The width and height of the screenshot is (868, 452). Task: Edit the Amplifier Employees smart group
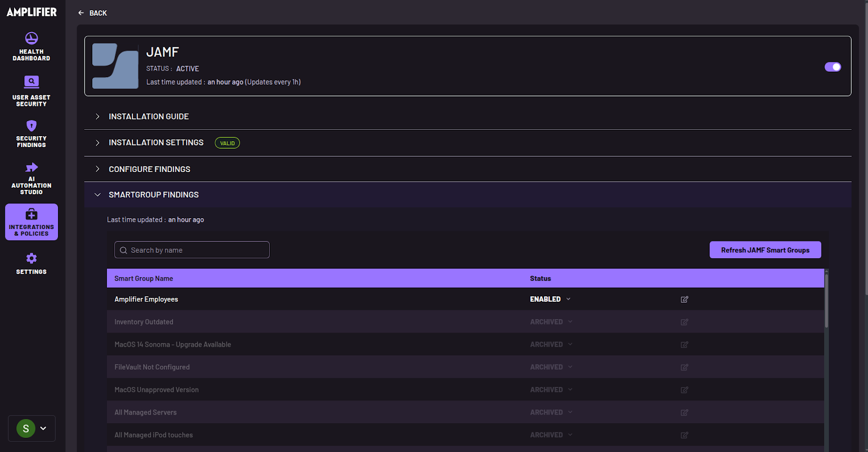[685, 300]
